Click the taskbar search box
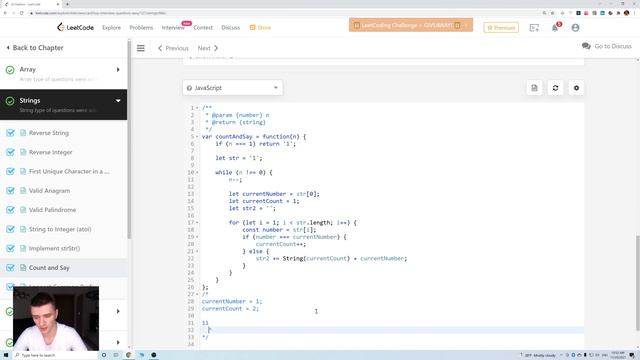Screen dimensions: 640x360 [55, 355]
